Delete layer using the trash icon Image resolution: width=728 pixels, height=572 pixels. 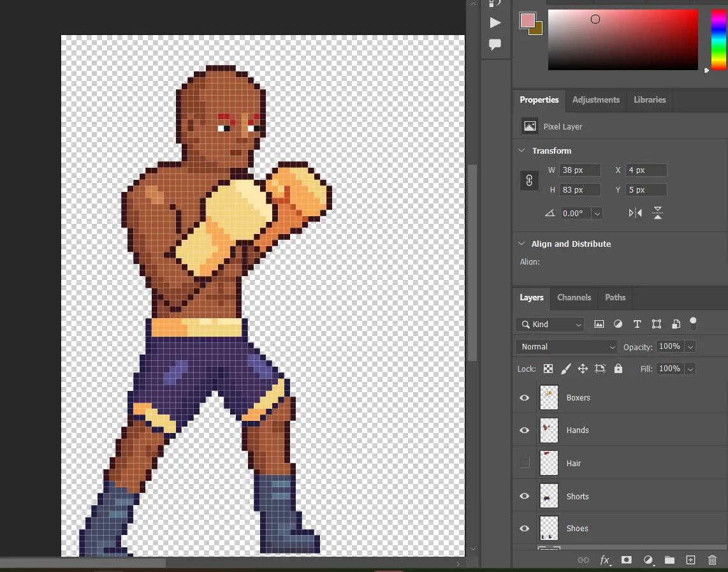point(712,560)
